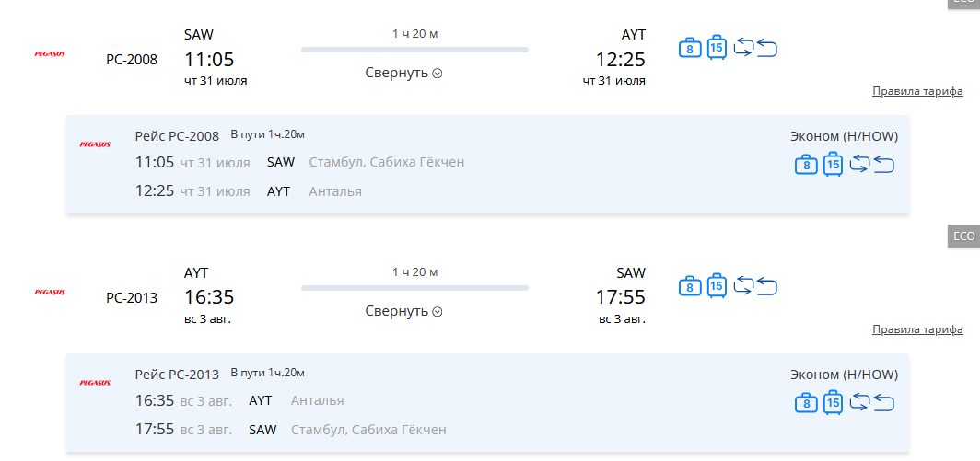The image size is (980, 461).
Task: Click the ECO badge above flight PC-2013
Action: (x=963, y=236)
